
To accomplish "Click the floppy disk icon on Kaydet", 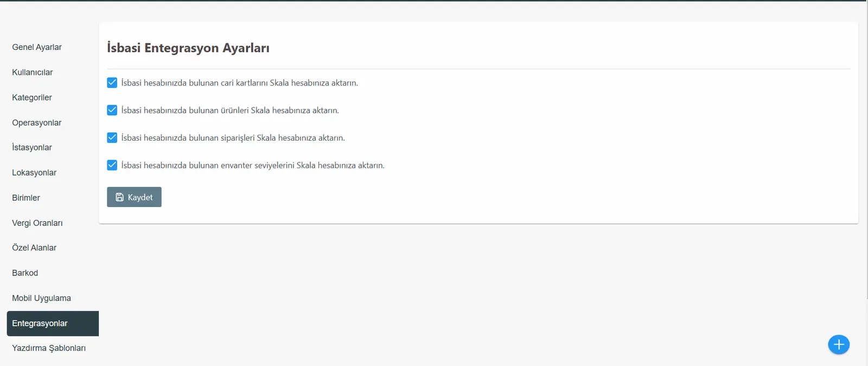I will 120,197.
